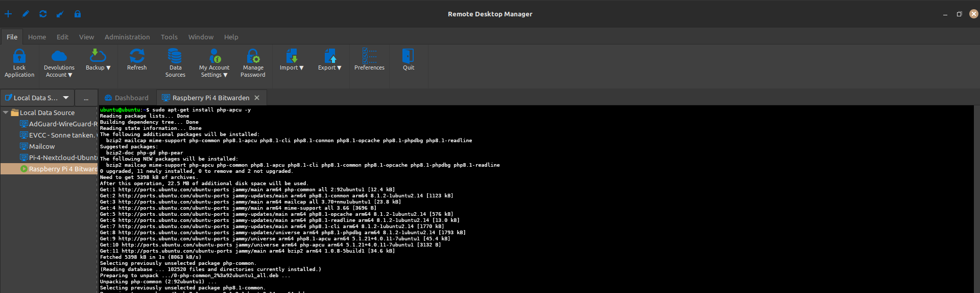Close the Raspberry Pi 4 Bitwarden tab
This screenshot has width=980, height=293.
pos(257,98)
